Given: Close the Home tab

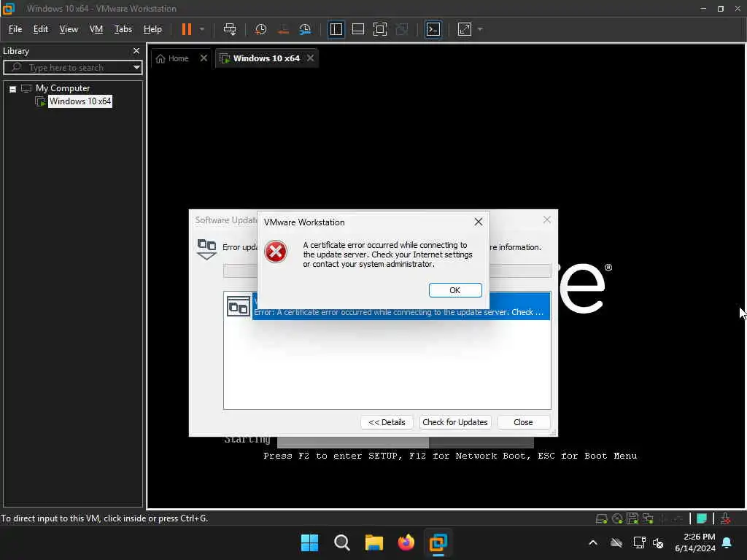Looking at the screenshot, I should (x=204, y=58).
